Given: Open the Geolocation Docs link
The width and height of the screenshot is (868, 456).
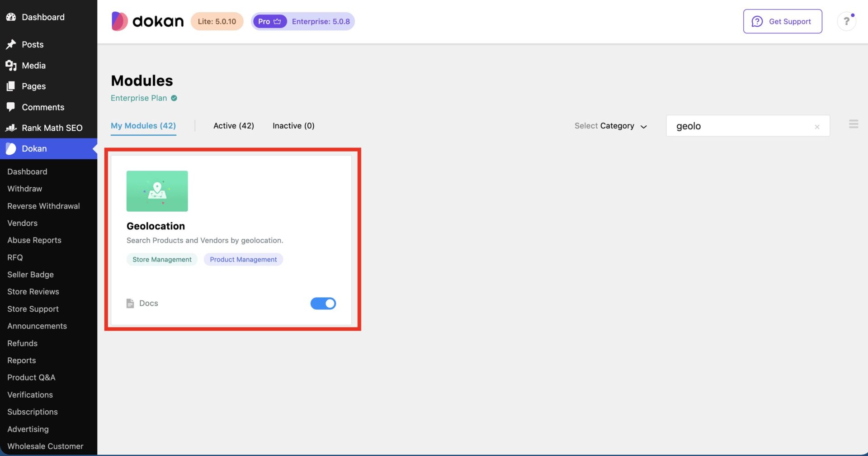Looking at the screenshot, I should tap(142, 304).
